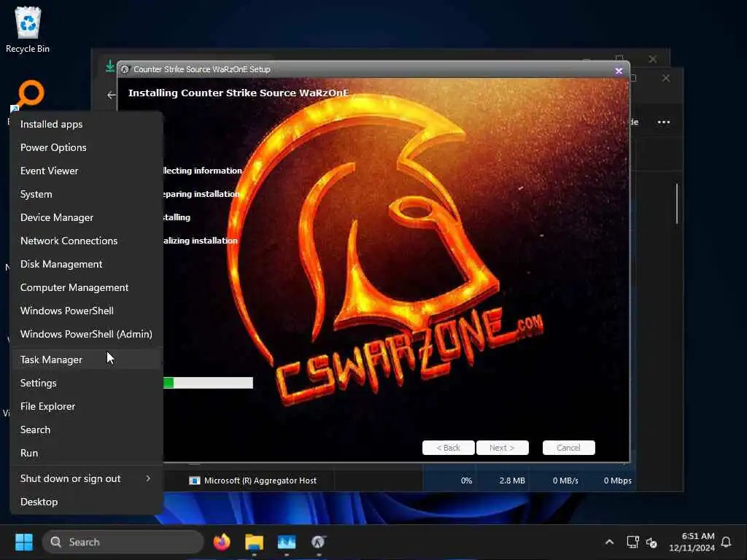747x560 pixels.
Task: Click the green download arrow icon
Action: point(110,66)
